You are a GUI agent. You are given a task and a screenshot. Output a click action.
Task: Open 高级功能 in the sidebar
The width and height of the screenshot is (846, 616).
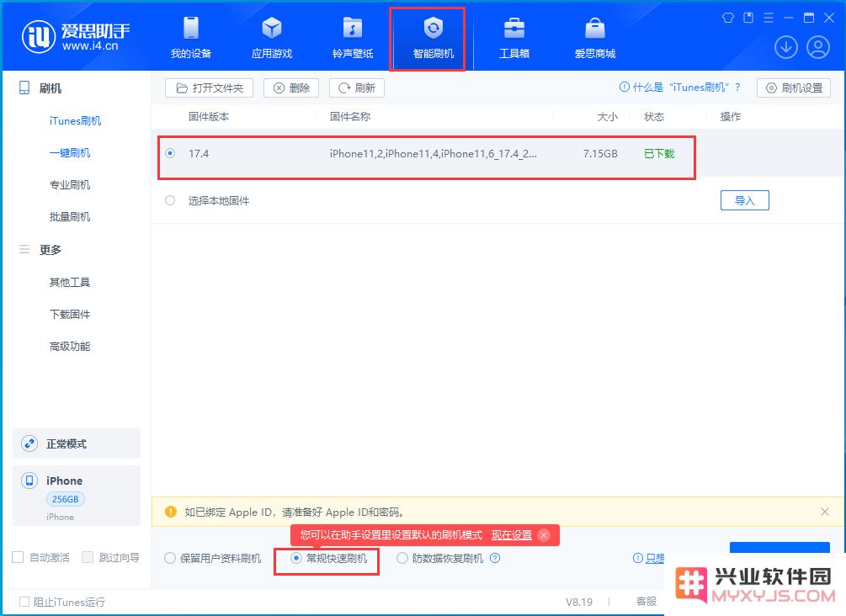pyautogui.click(x=70, y=347)
